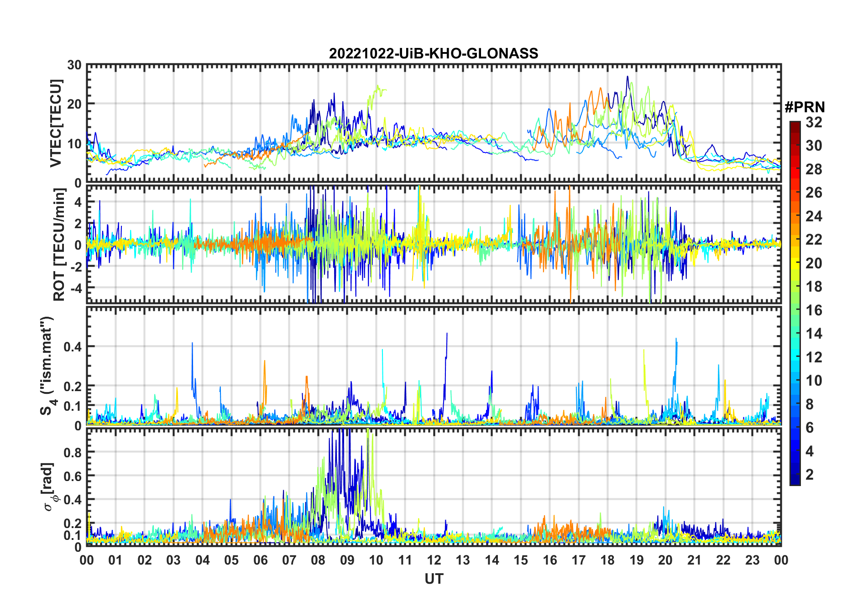Screen dimensions: 868x607
Task: Click the #PRN colorbar title
Action: point(805,107)
